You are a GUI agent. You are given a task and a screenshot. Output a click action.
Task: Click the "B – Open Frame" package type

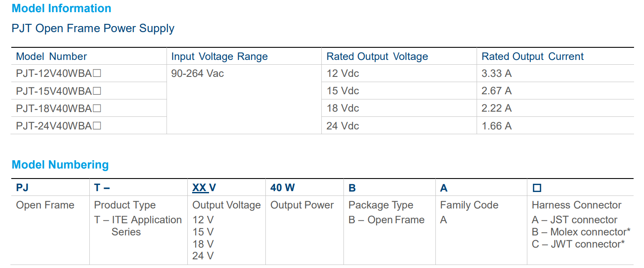[386, 220]
